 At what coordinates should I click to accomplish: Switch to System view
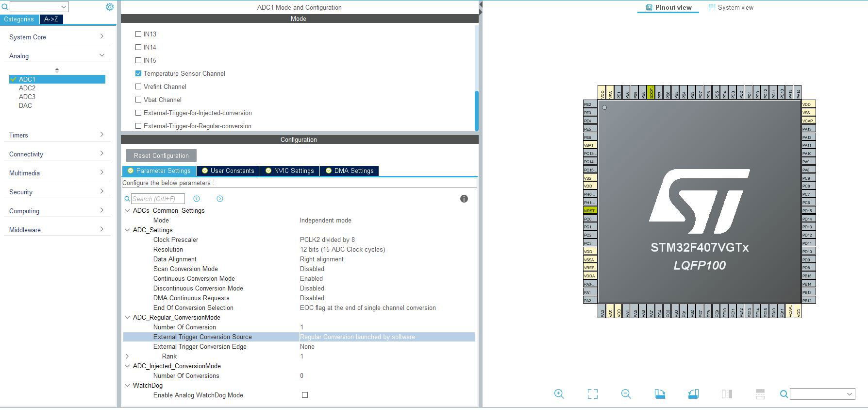pos(731,7)
